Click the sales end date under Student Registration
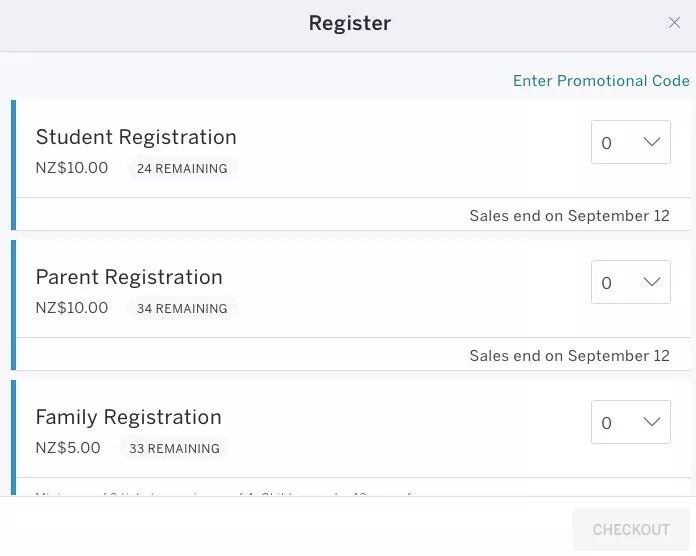 pyautogui.click(x=569, y=216)
